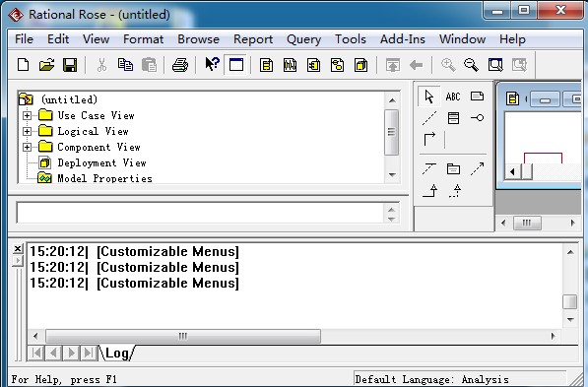Screen dimensions: 588x387
Task: Switch to the Log tab
Action: pyautogui.click(x=117, y=353)
